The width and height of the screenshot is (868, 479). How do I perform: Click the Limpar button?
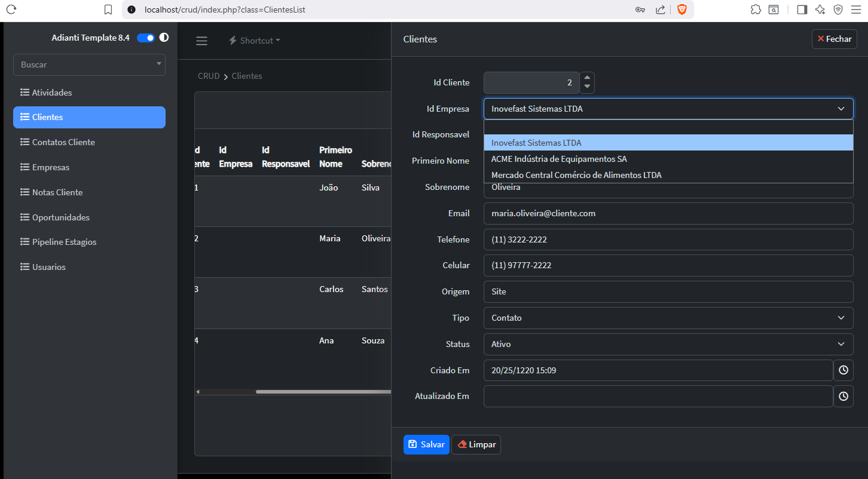coord(476,444)
